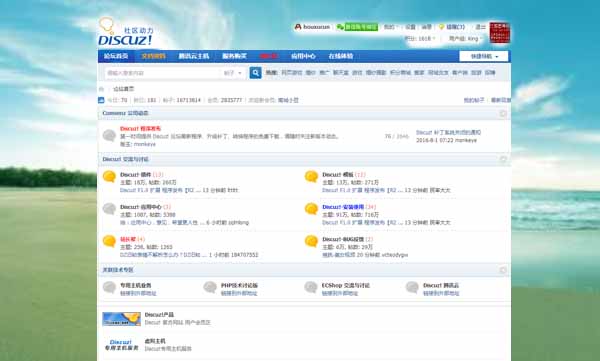Open the reminders lightbulb icon
Viewport: 600px width, 361px height.
[x=441, y=27]
